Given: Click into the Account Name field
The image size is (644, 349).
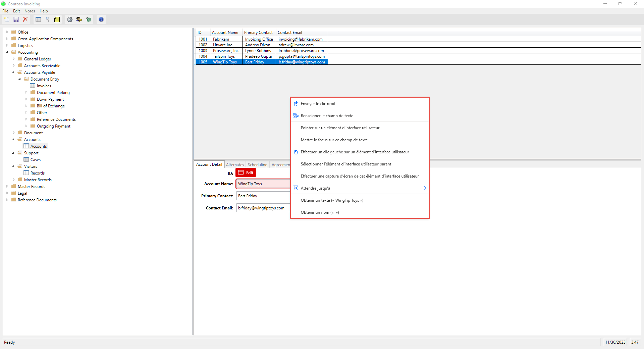Looking at the screenshot, I should [x=263, y=184].
